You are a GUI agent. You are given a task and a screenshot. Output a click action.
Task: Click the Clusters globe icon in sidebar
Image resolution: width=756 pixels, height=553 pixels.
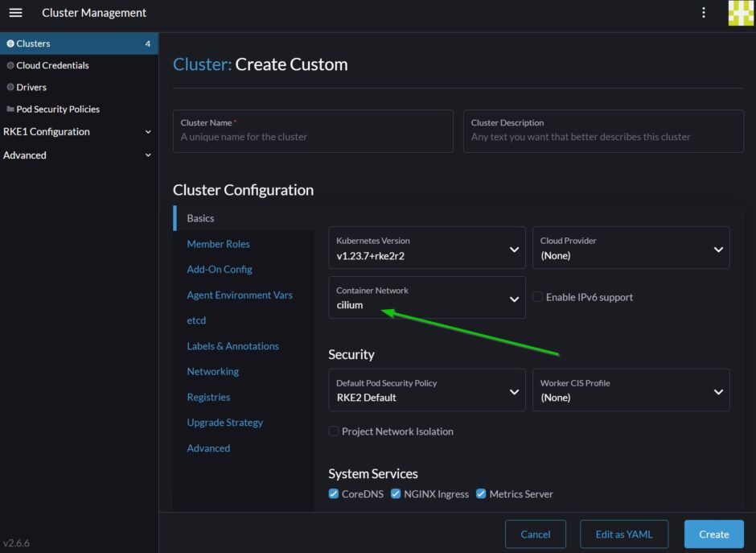point(10,43)
